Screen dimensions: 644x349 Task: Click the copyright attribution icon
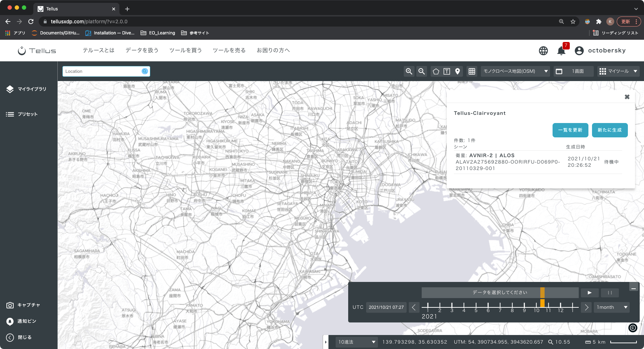633,327
